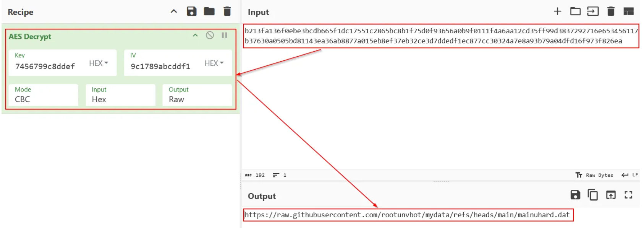Viewport: 644px width, 228px height.
Task: Collapse the AES Decrypt operation
Action: (195, 36)
